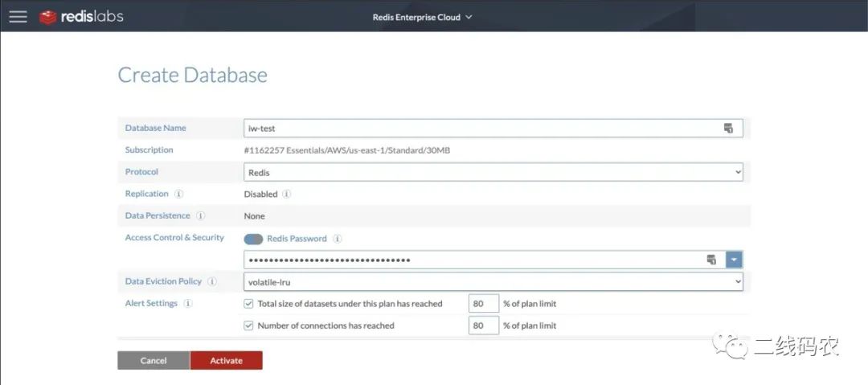Click info icon next to Disabled

[286, 195]
